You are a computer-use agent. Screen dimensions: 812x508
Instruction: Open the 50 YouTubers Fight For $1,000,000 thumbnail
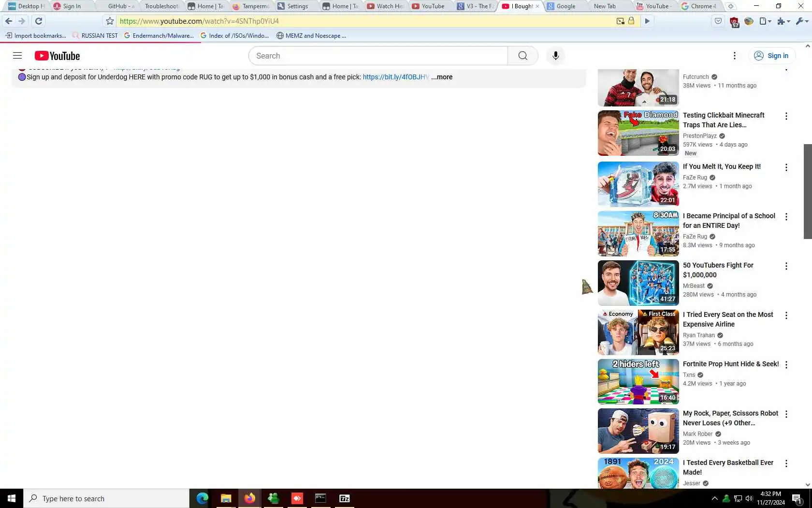coord(638,283)
